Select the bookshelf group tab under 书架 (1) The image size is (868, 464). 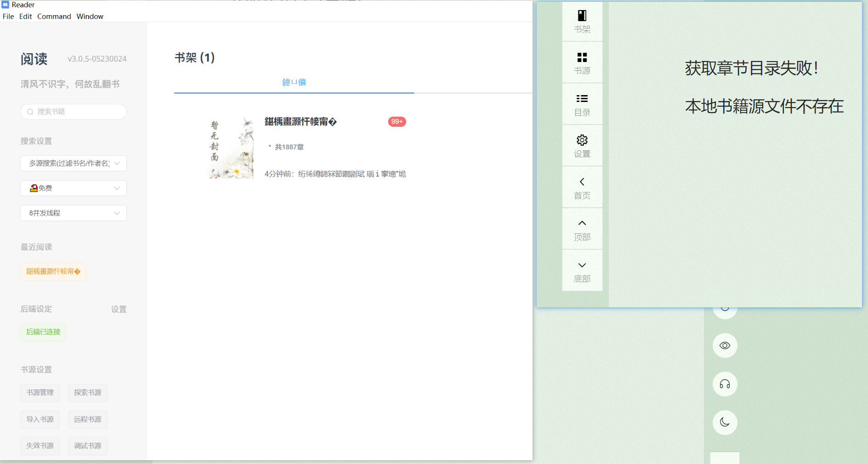pyautogui.click(x=294, y=82)
